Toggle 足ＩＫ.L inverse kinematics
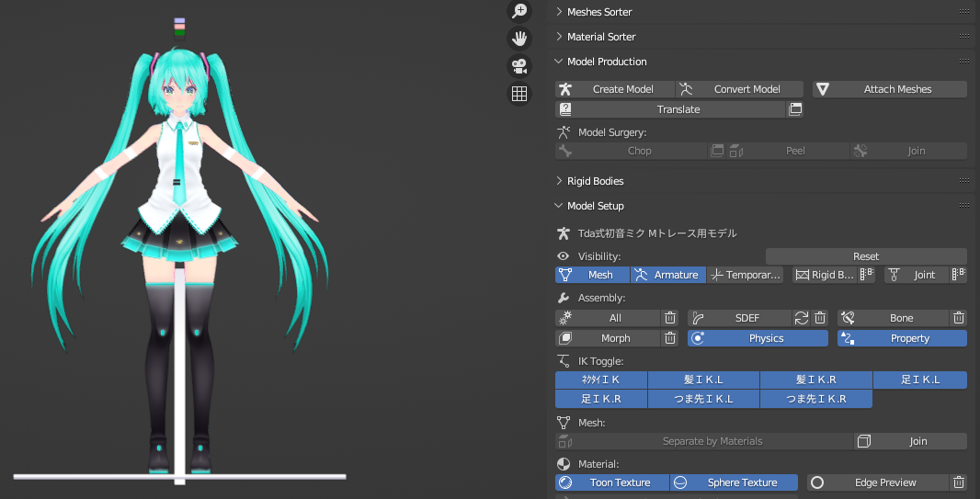This screenshot has width=980, height=499. (920, 380)
